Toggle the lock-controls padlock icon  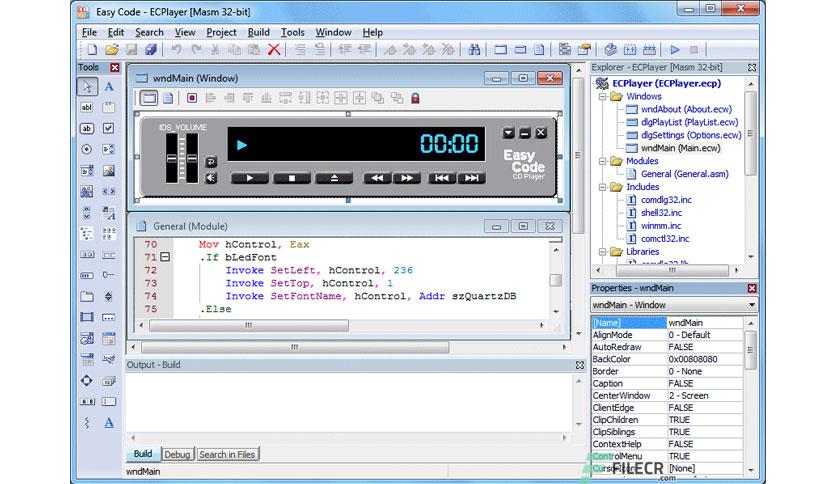415,98
